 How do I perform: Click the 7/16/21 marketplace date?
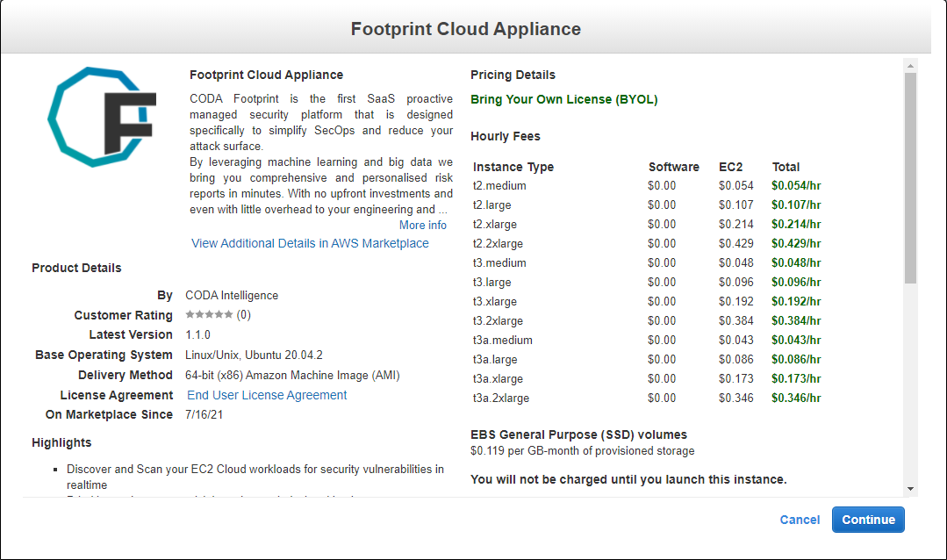[204, 414]
